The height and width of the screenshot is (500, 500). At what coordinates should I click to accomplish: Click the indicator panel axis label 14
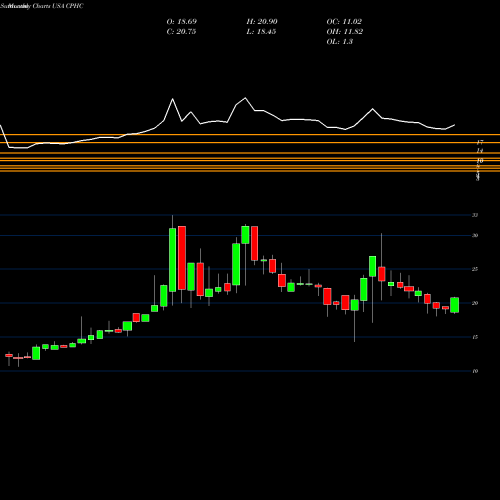480,151
